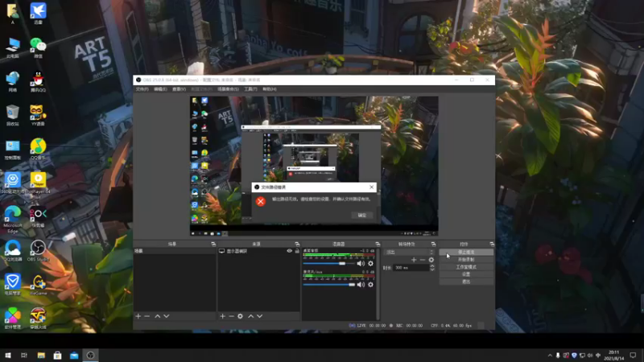This screenshot has width=644, height=362.
Task: Click the 300 ms duration field
Action: click(x=411, y=268)
